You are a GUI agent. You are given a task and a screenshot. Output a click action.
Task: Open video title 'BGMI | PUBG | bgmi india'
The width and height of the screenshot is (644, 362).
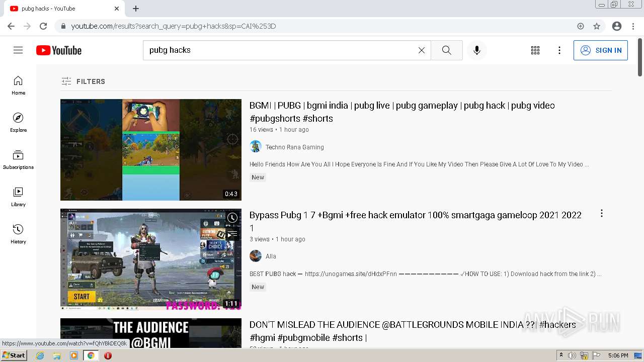(x=402, y=112)
